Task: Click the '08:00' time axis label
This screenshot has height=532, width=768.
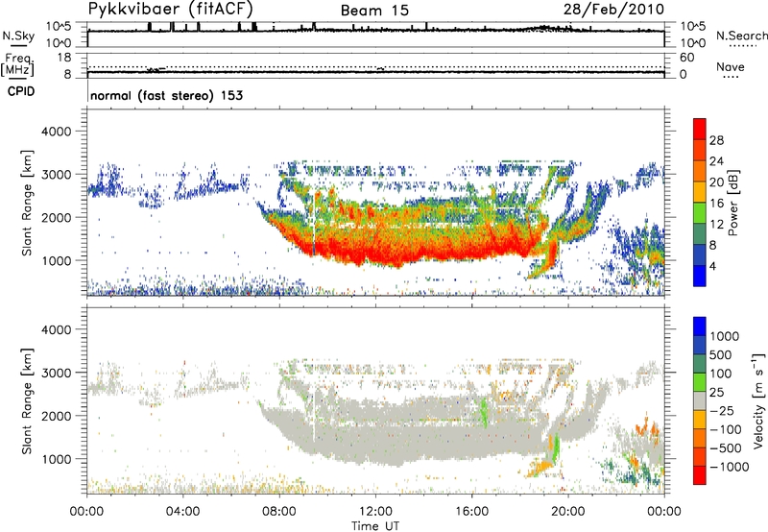Action: (x=279, y=512)
